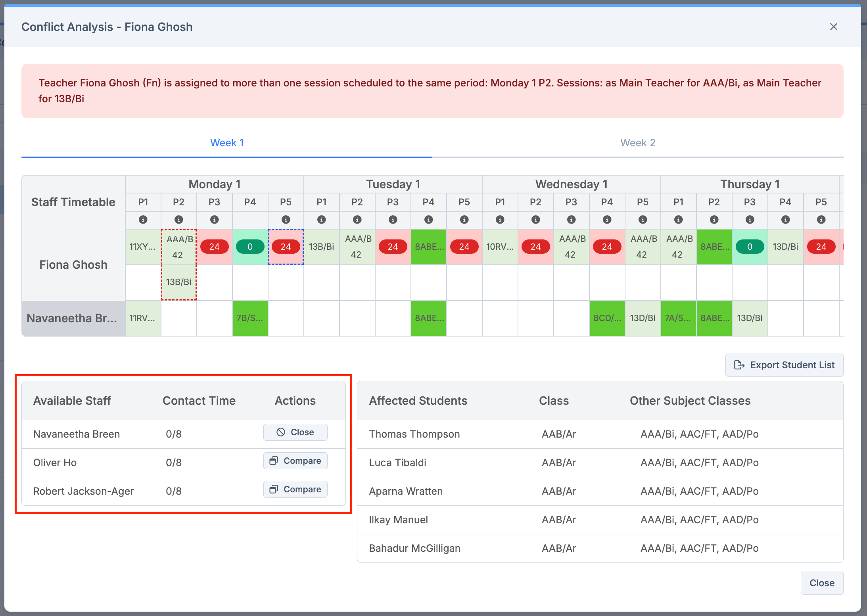Image resolution: width=867 pixels, height=616 pixels.
Task: Click Navaneetha's 7B/S cell Monday P4
Action: 250,318
